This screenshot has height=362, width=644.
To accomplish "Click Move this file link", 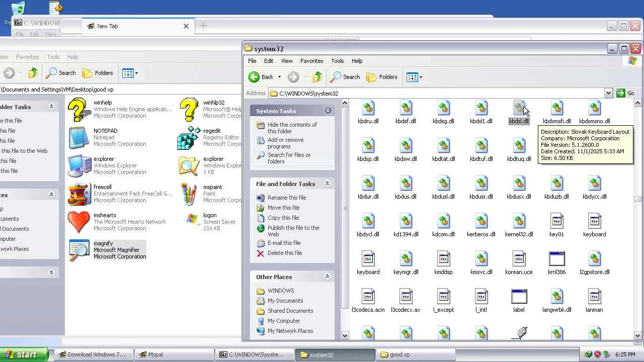I will [x=283, y=208].
